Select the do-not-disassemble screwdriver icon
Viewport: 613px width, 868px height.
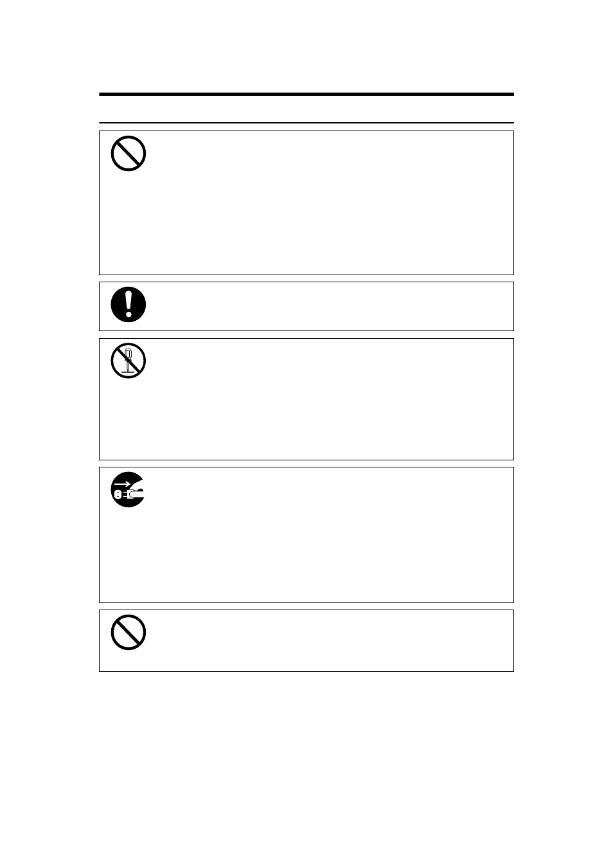129,361
